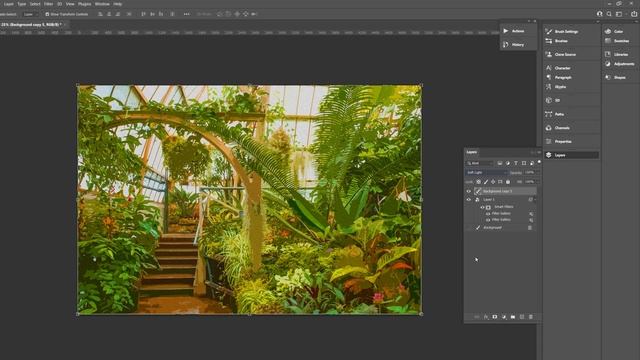Open the Select menu

(35, 4)
